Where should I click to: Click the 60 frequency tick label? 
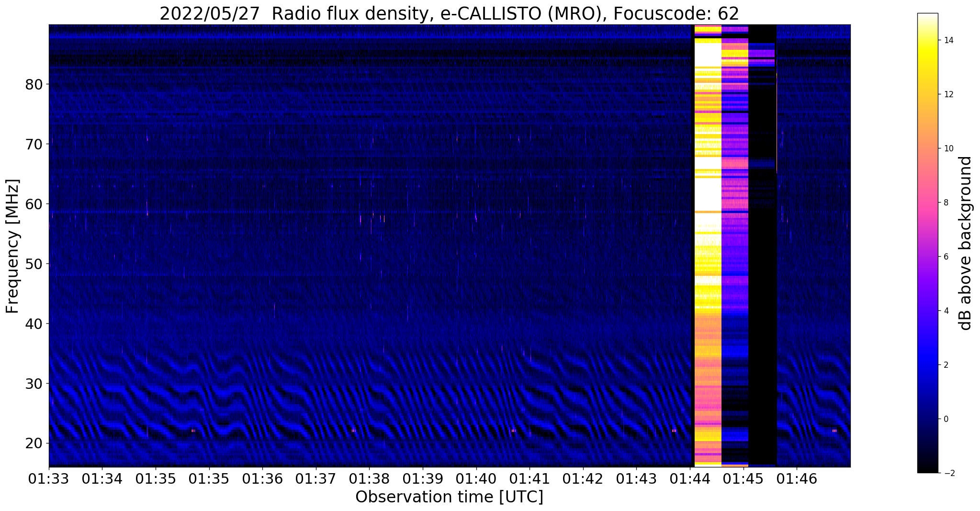(x=34, y=204)
